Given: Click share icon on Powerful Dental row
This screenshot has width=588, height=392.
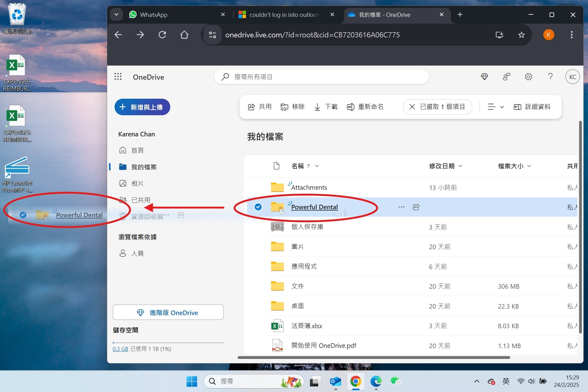Looking at the screenshot, I should (x=416, y=207).
